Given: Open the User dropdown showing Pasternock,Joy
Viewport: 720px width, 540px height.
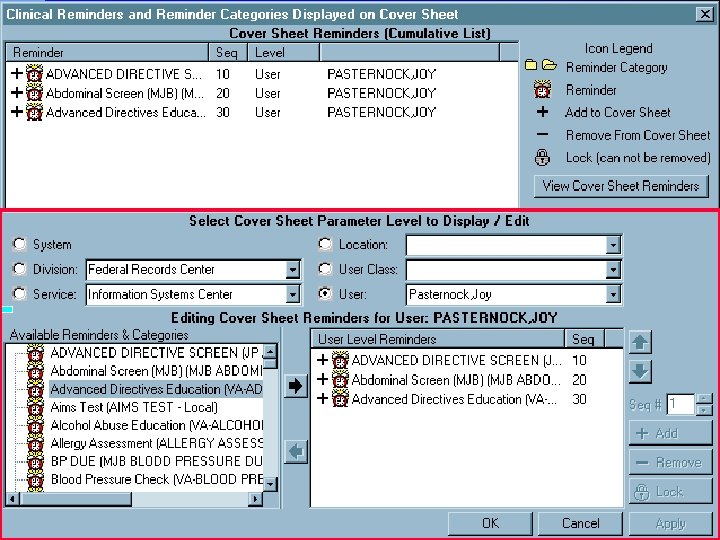Looking at the screenshot, I should click(x=613, y=294).
